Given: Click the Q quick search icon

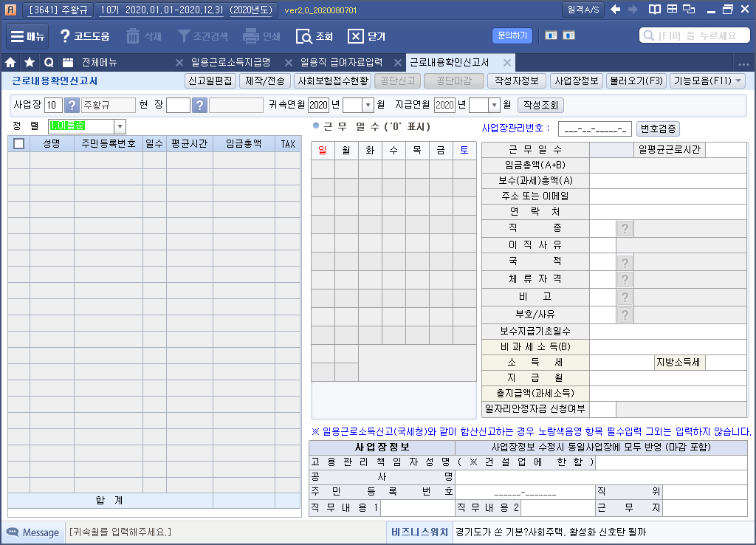Looking at the screenshot, I should click(49, 62).
